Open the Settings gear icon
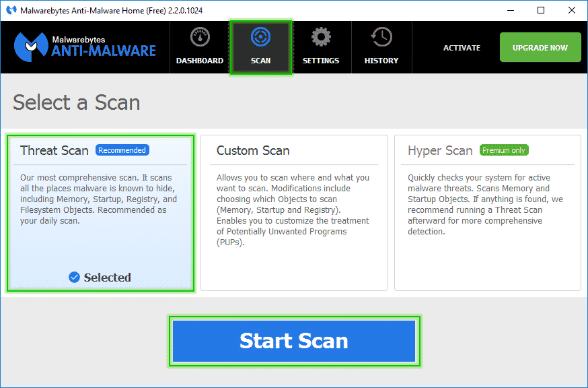 click(x=321, y=38)
